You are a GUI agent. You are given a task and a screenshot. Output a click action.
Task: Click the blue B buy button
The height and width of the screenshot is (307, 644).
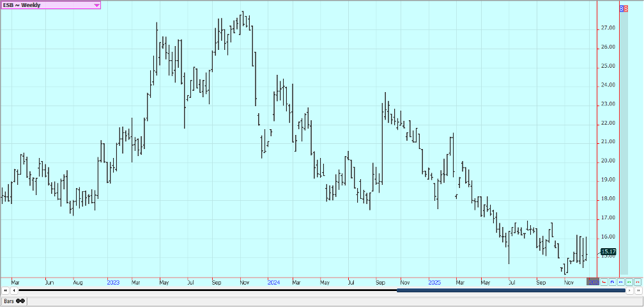pos(622,8)
